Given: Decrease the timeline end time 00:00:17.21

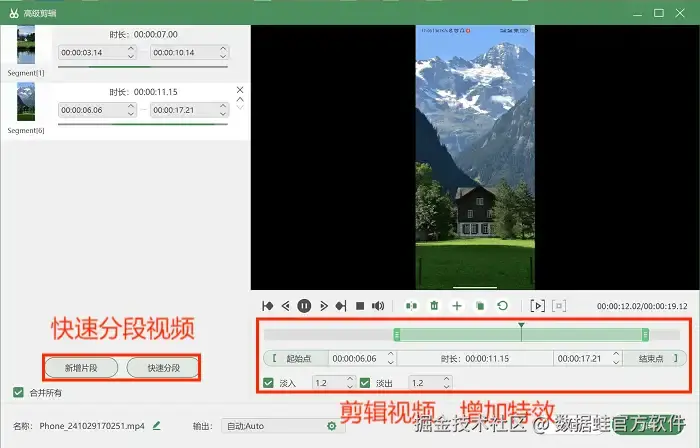Looking at the screenshot, I should 616,362.
